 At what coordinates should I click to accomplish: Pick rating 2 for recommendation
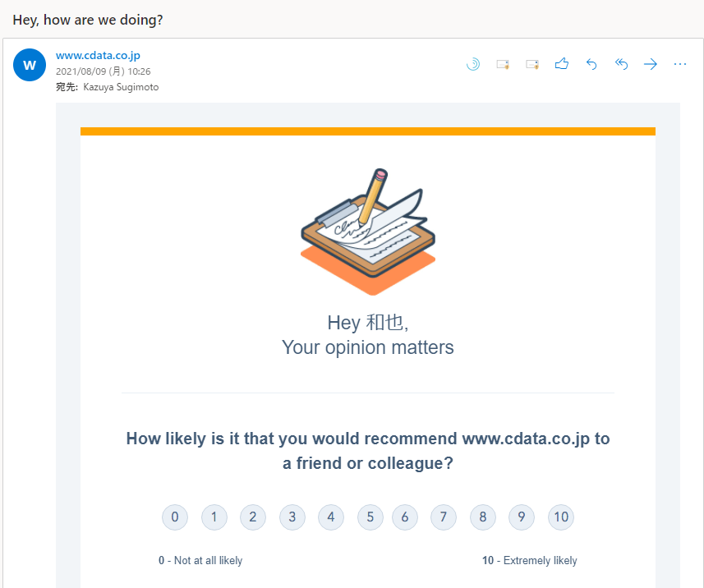(x=253, y=517)
